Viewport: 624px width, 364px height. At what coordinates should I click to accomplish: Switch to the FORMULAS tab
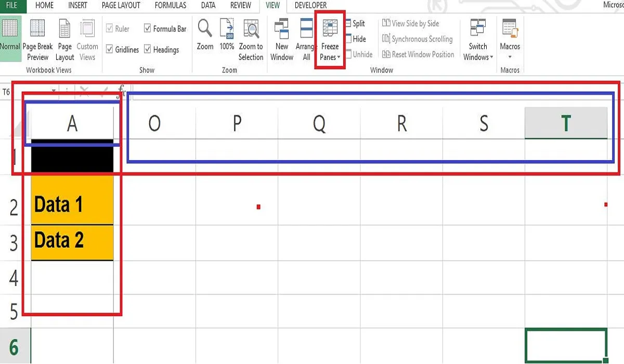pos(171,5)
